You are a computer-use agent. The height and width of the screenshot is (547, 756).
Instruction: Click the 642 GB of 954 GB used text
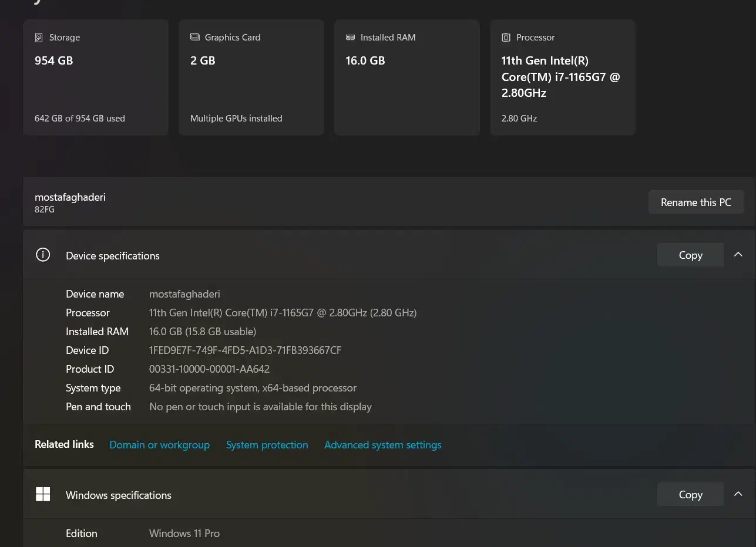(80, 119)
